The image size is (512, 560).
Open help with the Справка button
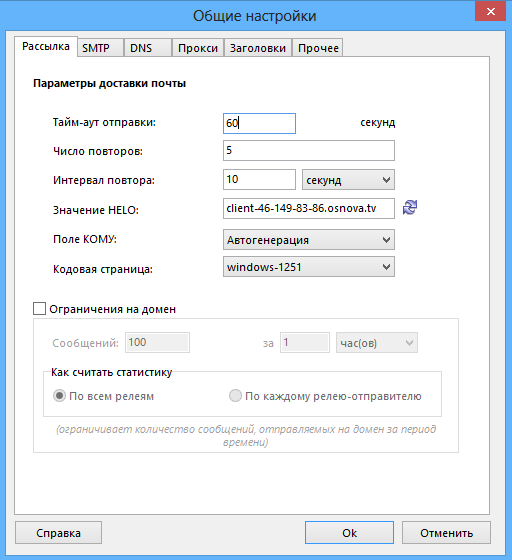[x=58, y=533]
